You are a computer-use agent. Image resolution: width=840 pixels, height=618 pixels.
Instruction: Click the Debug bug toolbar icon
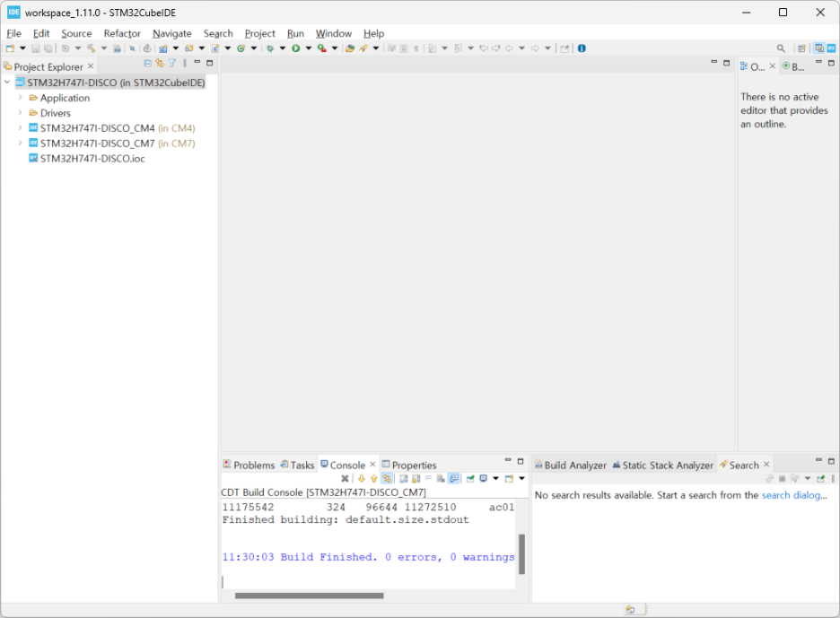coord(270,48)
